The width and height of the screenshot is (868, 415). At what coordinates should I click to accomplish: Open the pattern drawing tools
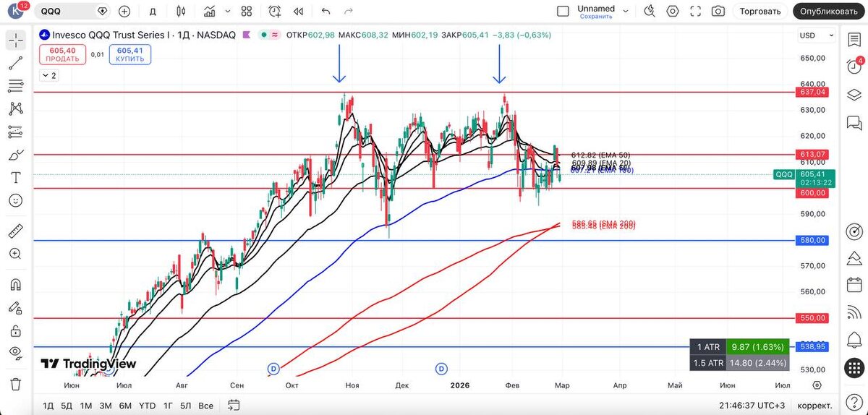16,109
